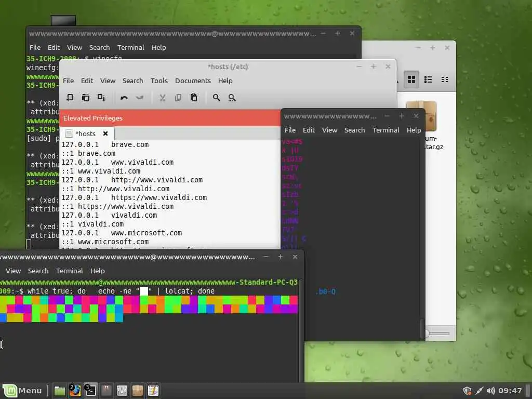Click the New document icon in xed toolbar

[x=70, y=98]
